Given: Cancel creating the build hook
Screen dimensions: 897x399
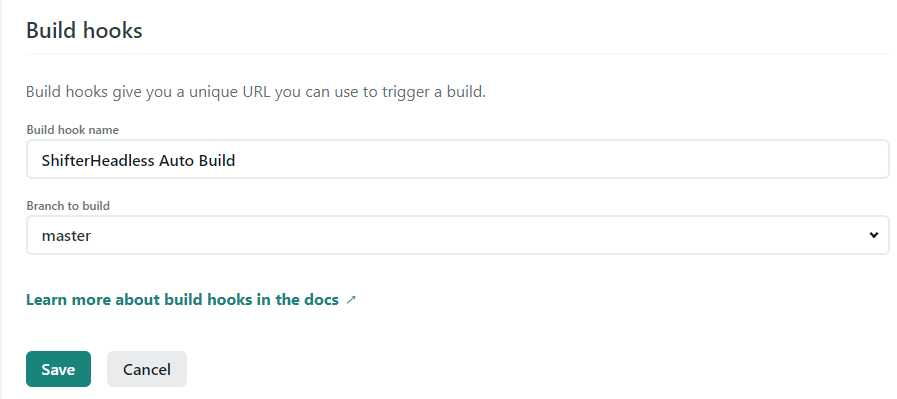Looking at the screenshot, I should (x=147, y=369).
